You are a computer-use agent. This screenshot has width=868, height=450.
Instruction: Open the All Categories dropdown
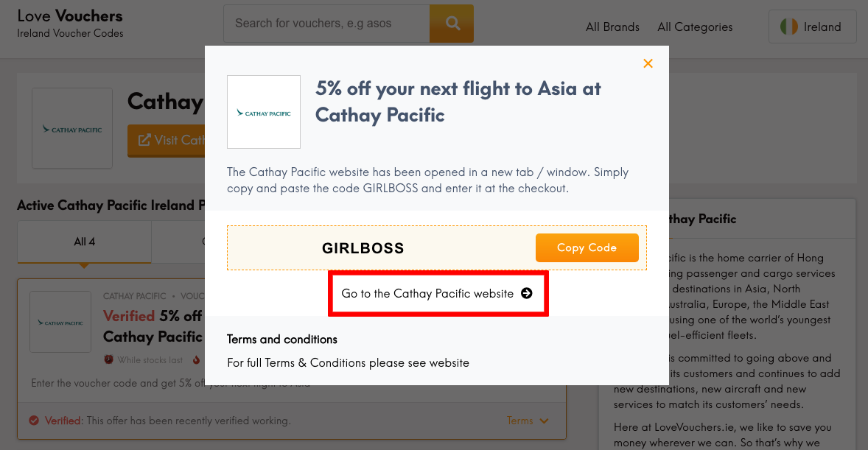click(x=695, y=27)
